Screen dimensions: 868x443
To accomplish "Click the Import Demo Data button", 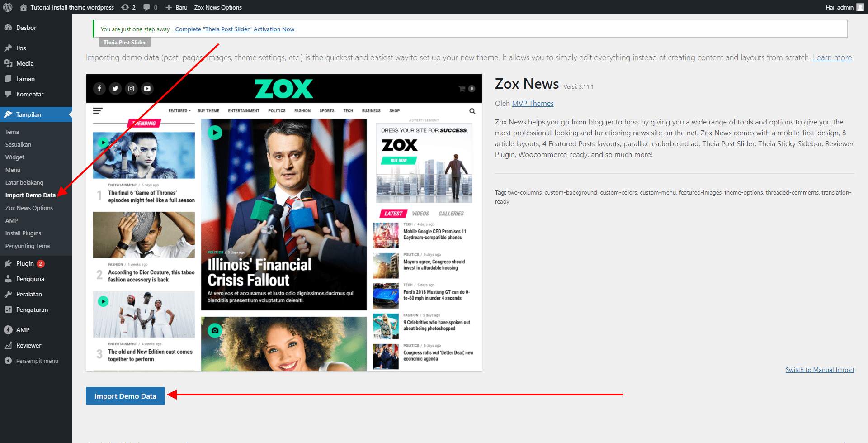I will tap(125, 396).
